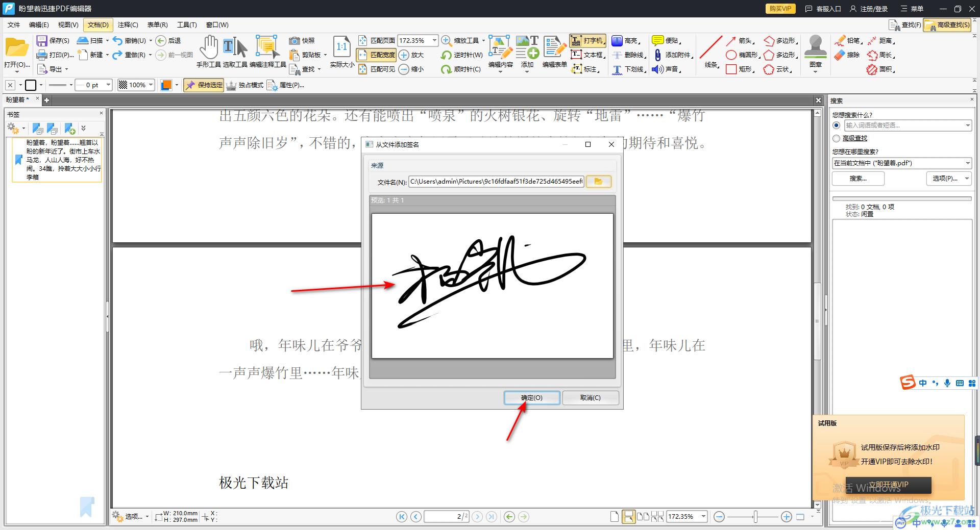Toggle 独占模式 exclusive mode
The width and height of the screenshot is (980, 530).
click(245, 85)
